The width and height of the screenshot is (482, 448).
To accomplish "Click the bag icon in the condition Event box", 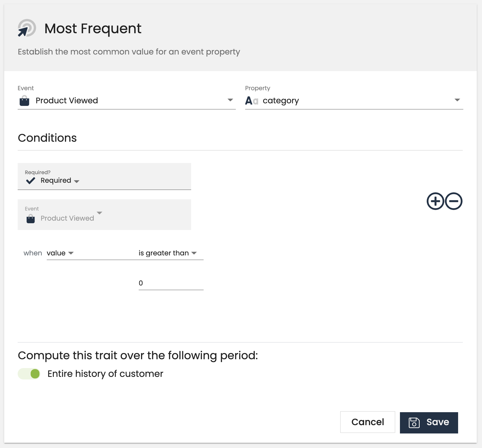I will pyautogui.click(x=31, y=219).
